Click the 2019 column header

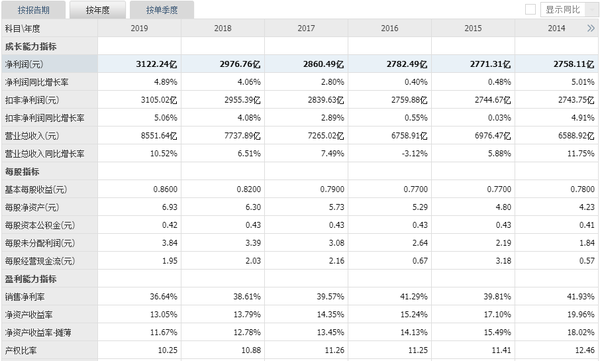pos(139,28)
